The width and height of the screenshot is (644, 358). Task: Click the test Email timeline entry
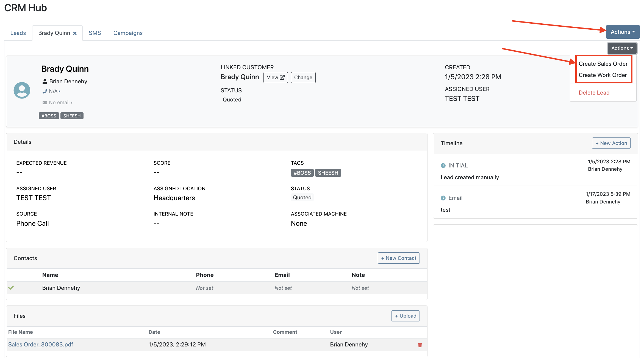(x=445, y=210)
